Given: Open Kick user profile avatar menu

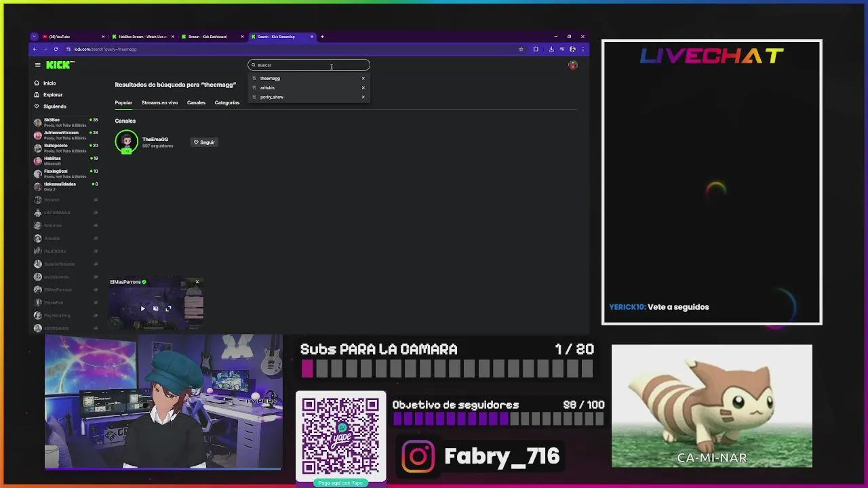Looking at the screenshot, I should tap(573, 65).
